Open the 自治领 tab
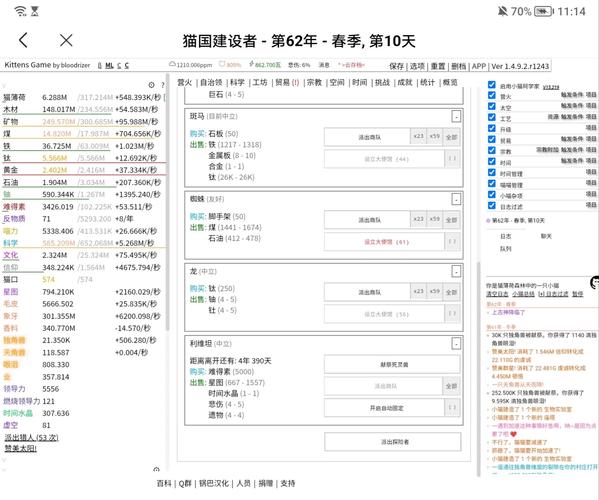The image size is (599, 500). point(211,83)
